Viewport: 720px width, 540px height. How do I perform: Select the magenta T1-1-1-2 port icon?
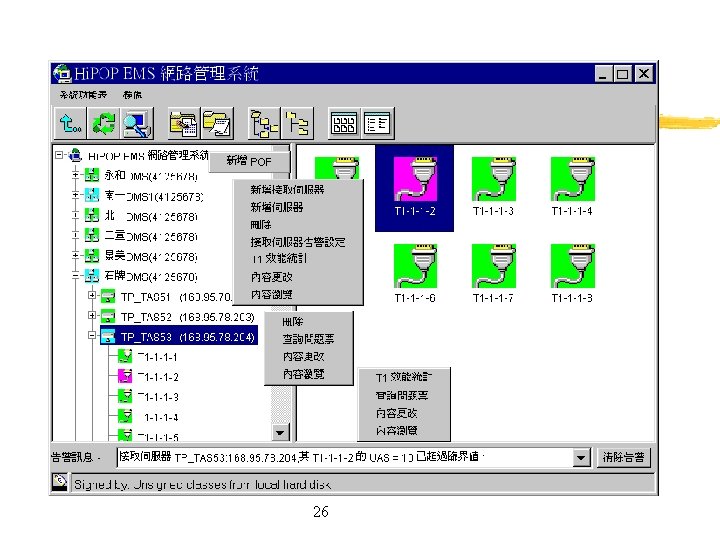(x=415, y=179)
